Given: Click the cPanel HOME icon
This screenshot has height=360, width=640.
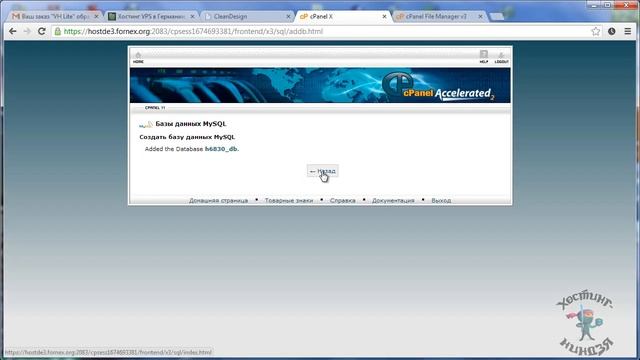Looking at the screenshot, I should coord(138,57).
